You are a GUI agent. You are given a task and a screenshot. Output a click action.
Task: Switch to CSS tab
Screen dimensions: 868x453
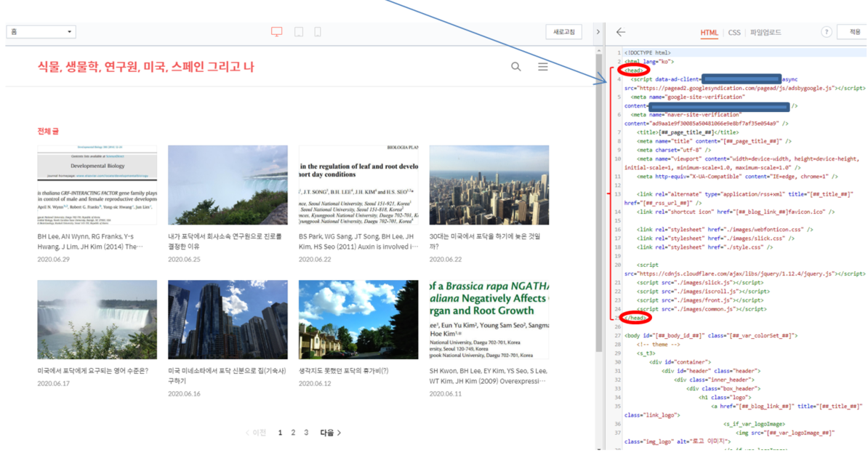coord(734,33)
